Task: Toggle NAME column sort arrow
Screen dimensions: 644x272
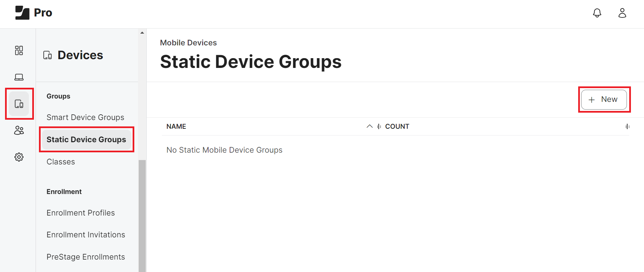Action: click(369, 126)
